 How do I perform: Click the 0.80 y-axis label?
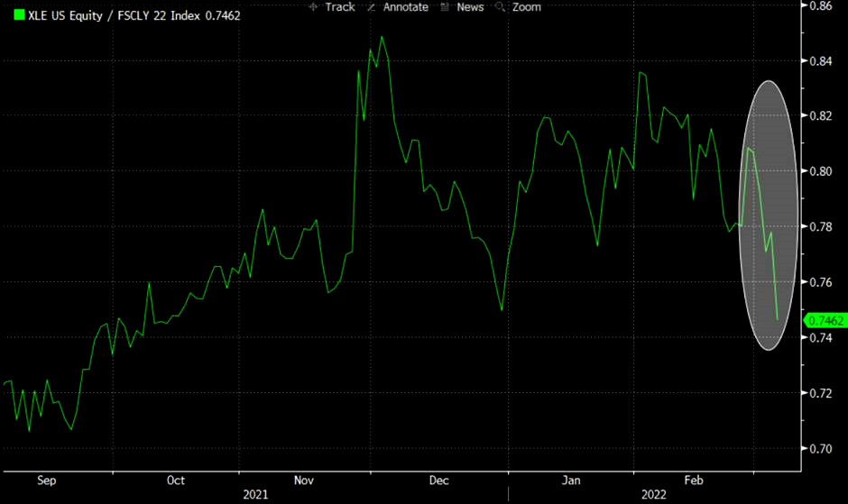(820, 171)
